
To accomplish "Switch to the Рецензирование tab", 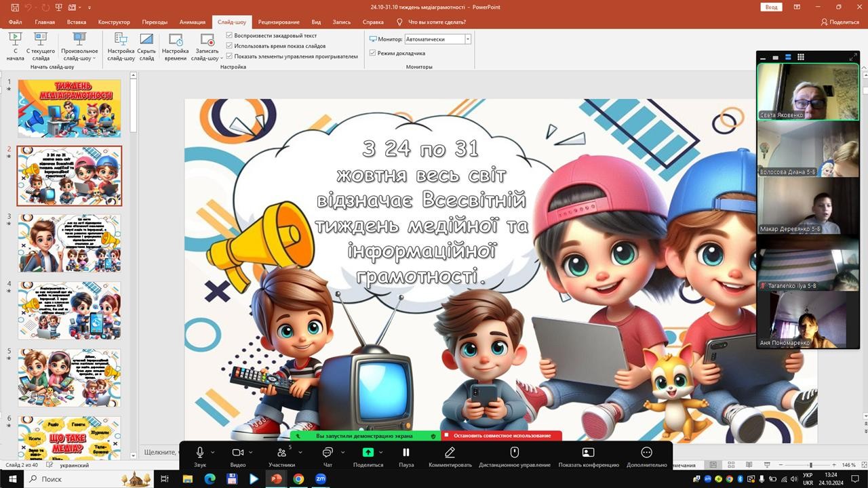I will pos(279,22).
